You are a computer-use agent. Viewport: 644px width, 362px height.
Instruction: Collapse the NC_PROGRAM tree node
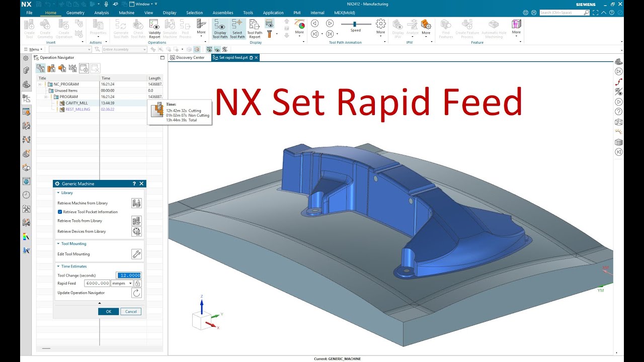pos(40,84)
